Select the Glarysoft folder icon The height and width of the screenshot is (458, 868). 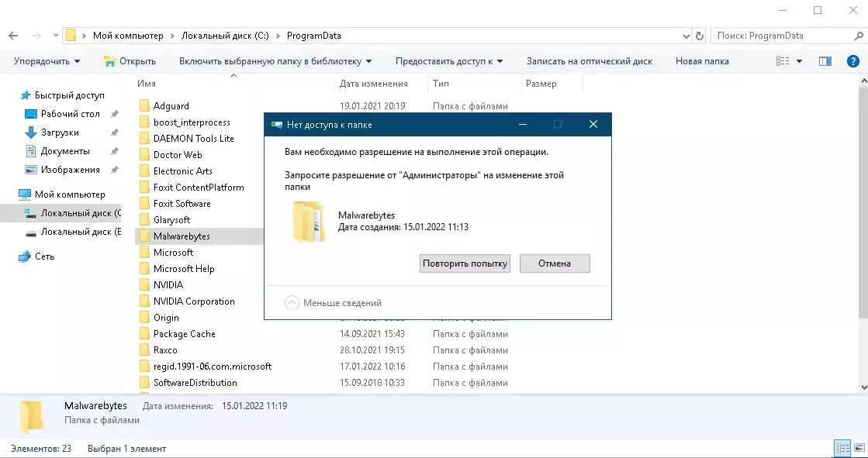[144, 219]
